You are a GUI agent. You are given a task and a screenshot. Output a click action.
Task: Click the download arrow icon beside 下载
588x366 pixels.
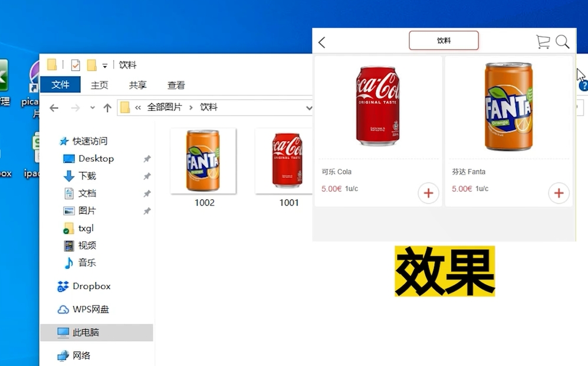pos(69,176)
